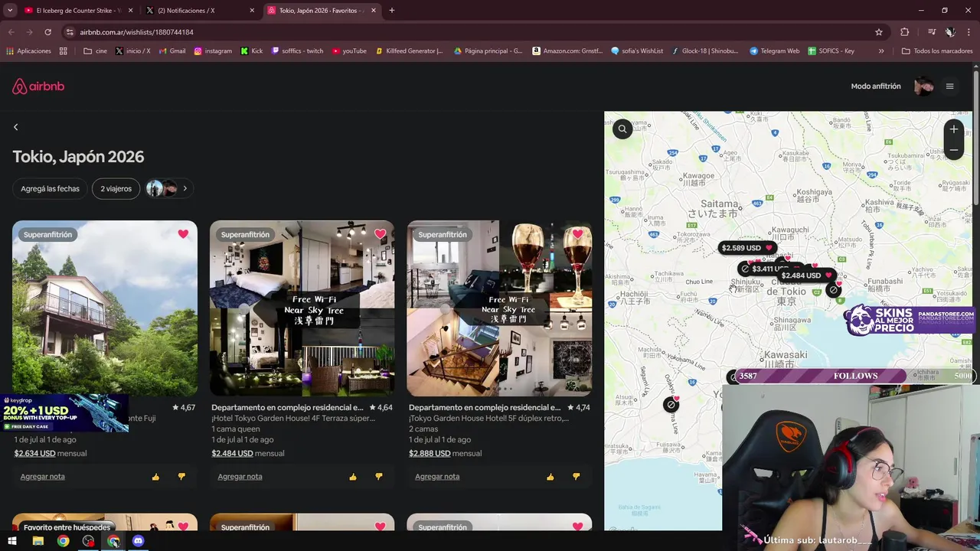Open the 2 viajeros selector
Screen dimensions: 980x551
tap(116, 188)
